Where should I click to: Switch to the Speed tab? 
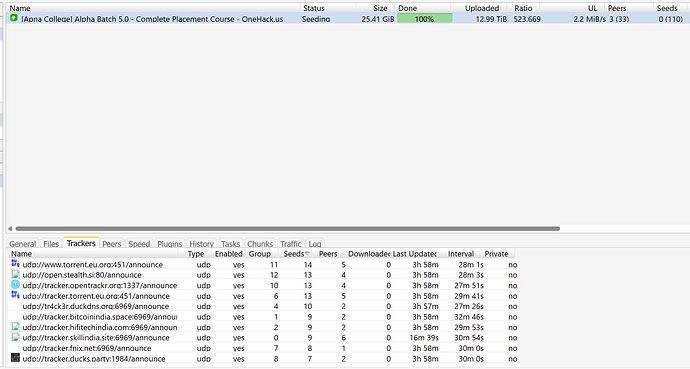[x=139, y=244]
